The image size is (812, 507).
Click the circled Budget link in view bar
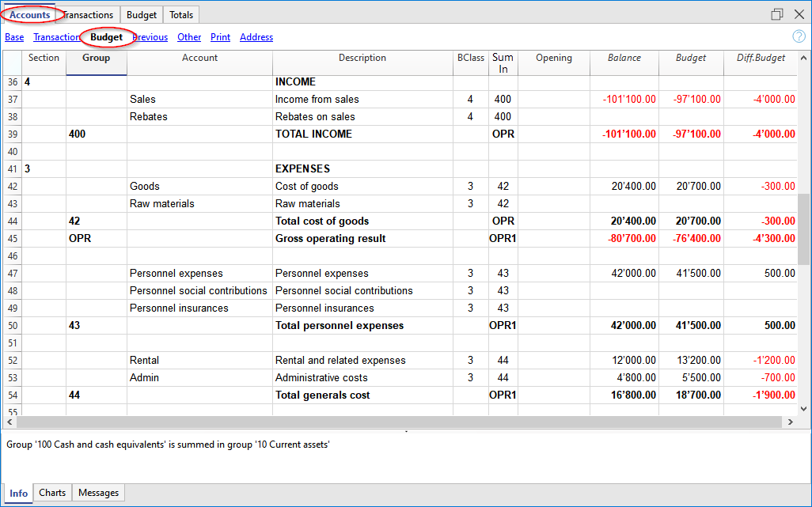(x=105, y=36)
